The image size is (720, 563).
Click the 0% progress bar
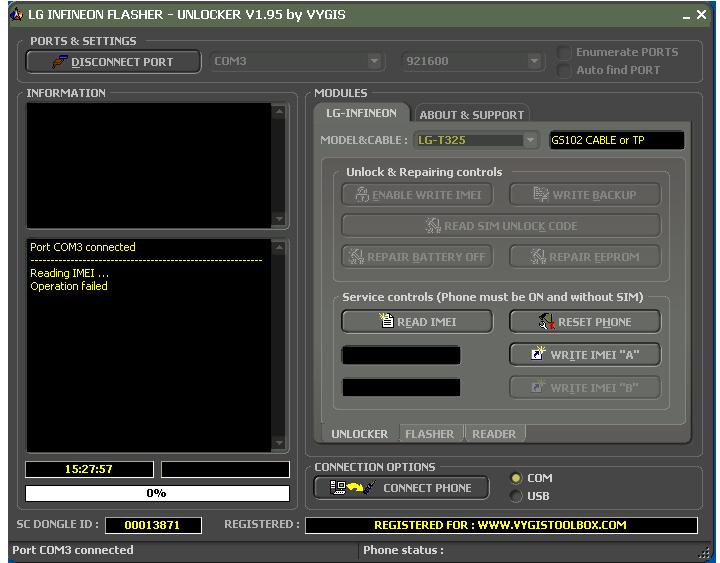point(158,493)
